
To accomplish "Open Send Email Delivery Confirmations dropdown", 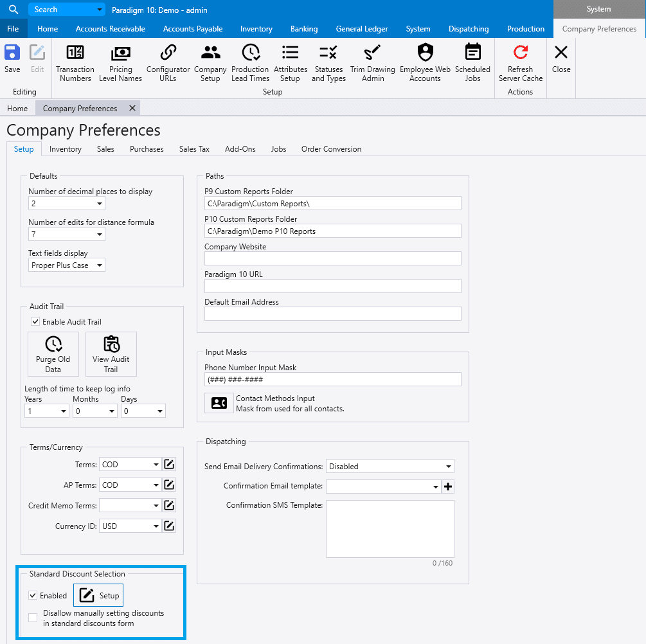I will [448, 467].
